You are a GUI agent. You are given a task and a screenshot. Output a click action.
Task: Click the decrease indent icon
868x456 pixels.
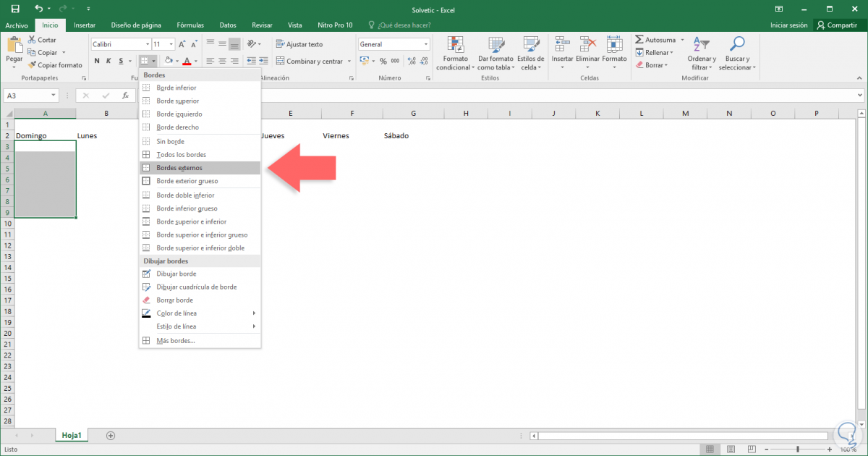coord(252,62)
